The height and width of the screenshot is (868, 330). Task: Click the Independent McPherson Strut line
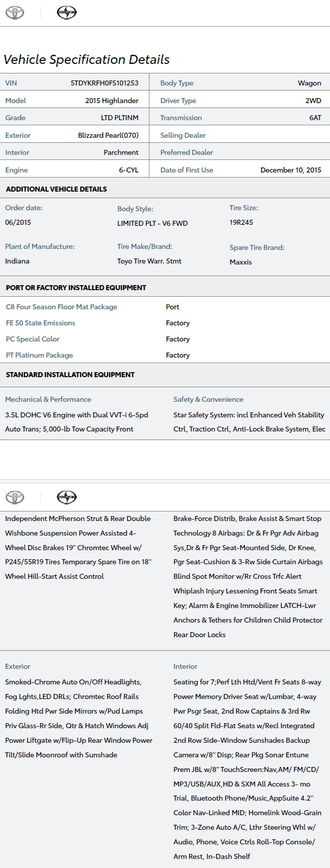pyautogui.click(x=78, y=518)
